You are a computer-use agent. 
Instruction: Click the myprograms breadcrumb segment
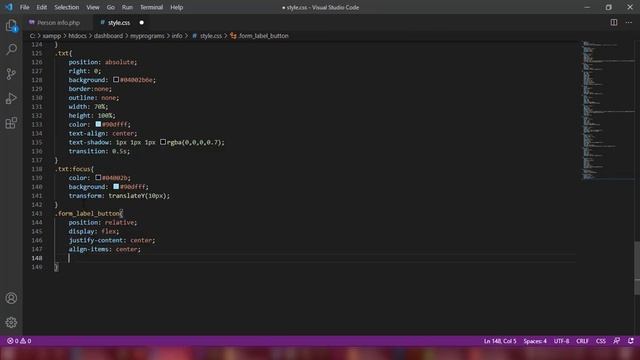147,36
